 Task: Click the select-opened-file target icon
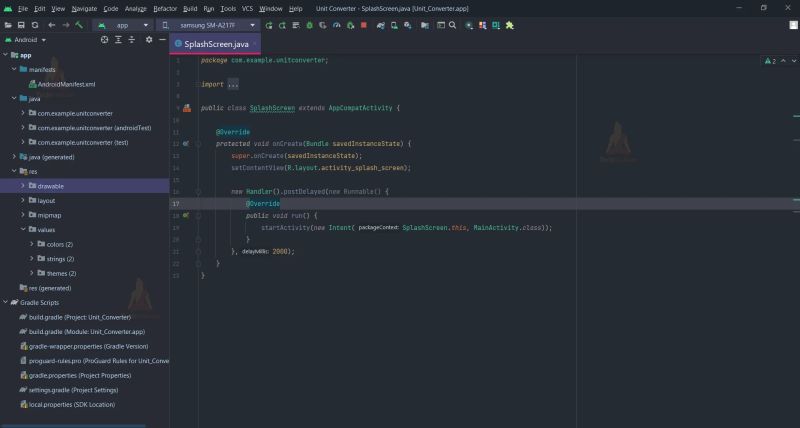click(x=105, y=39)
